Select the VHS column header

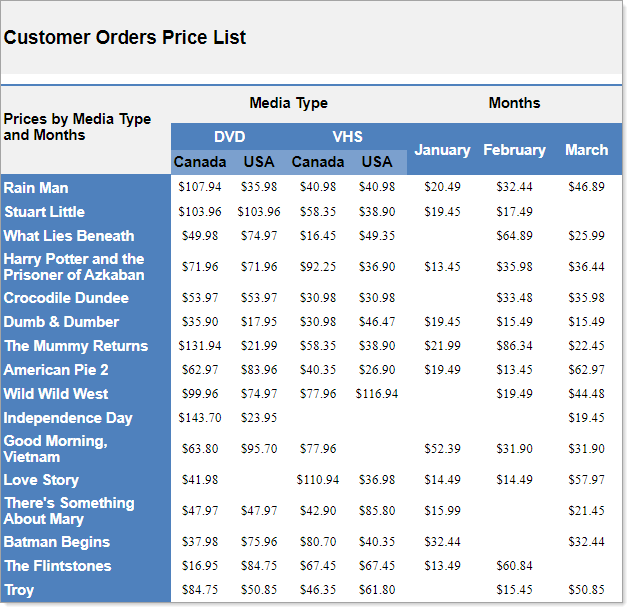click(348, 137)
